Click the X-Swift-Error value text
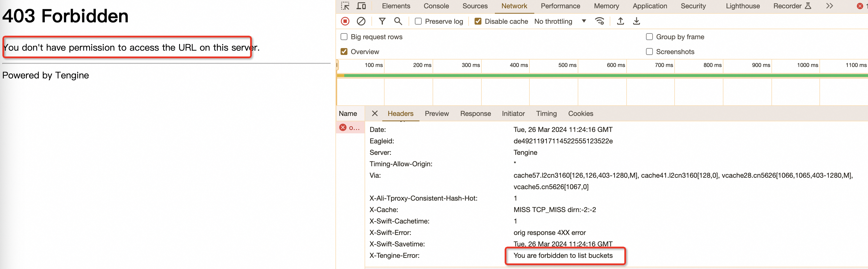 coord(550,233)
